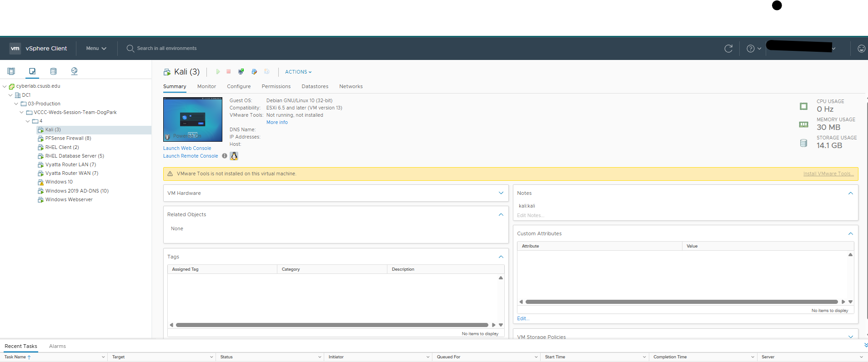Click the search in all environments field
The image size is (868, 362).
[167, 49]
